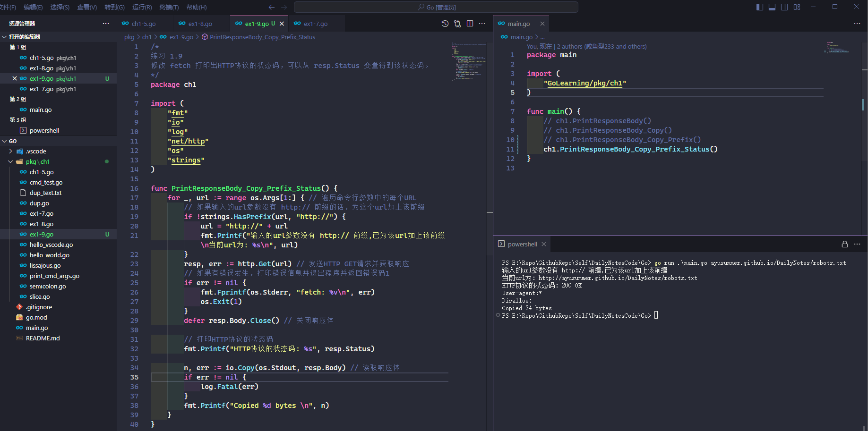Viewport: 868px width, 431px height.
Task: Open the 运行(R) menu
Action: tap(142, 7)
